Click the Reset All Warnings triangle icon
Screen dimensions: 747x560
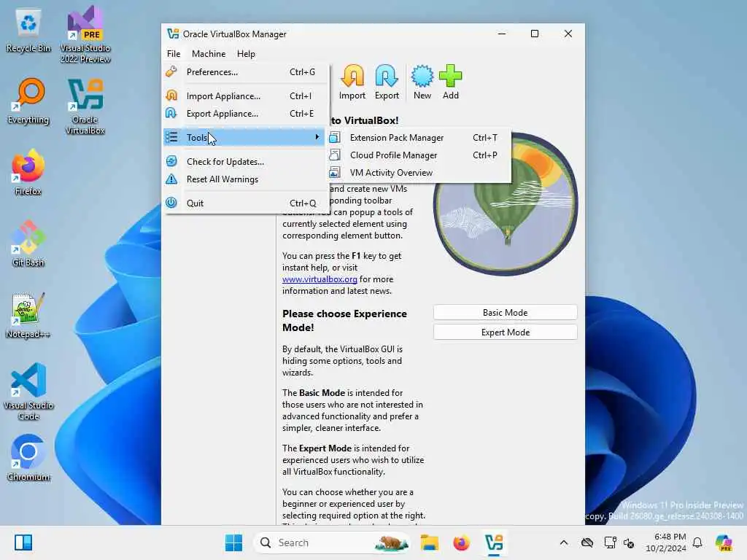point(171,179)
